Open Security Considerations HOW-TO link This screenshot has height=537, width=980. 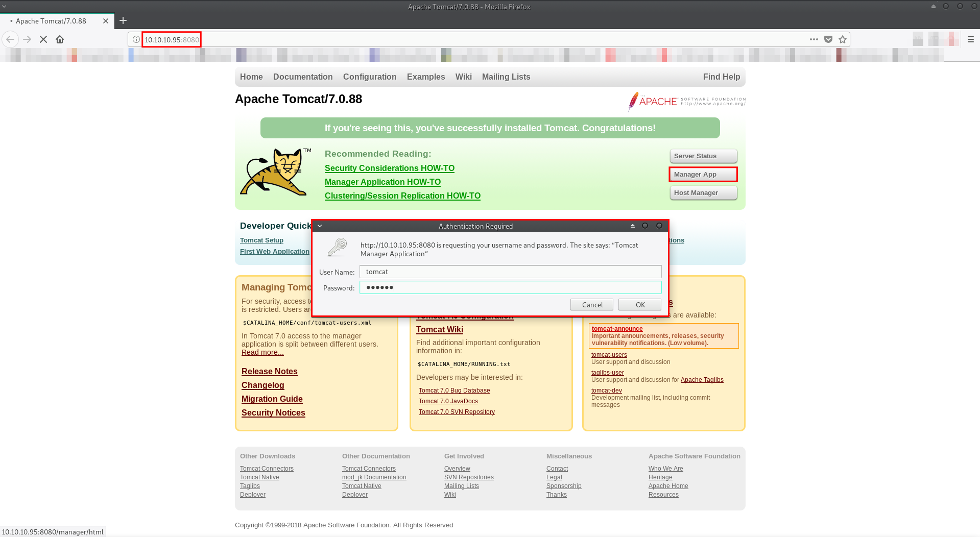tap(390, 168)
